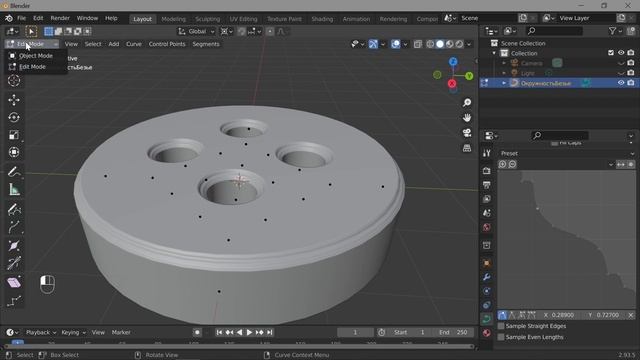Screen dimensions: 640x360
Task: Switch to material preview shading
Action: pos(449,44)
